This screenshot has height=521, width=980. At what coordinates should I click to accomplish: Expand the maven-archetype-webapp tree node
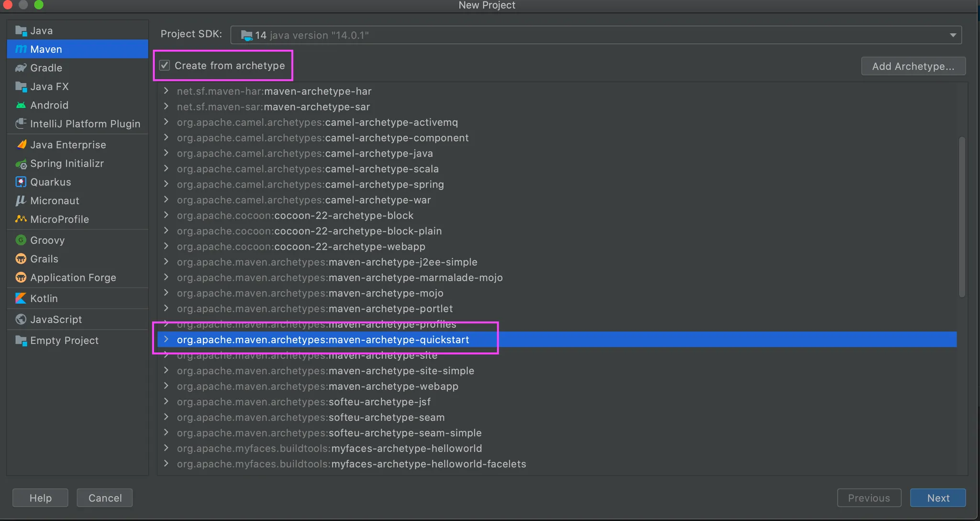point(166,386)
